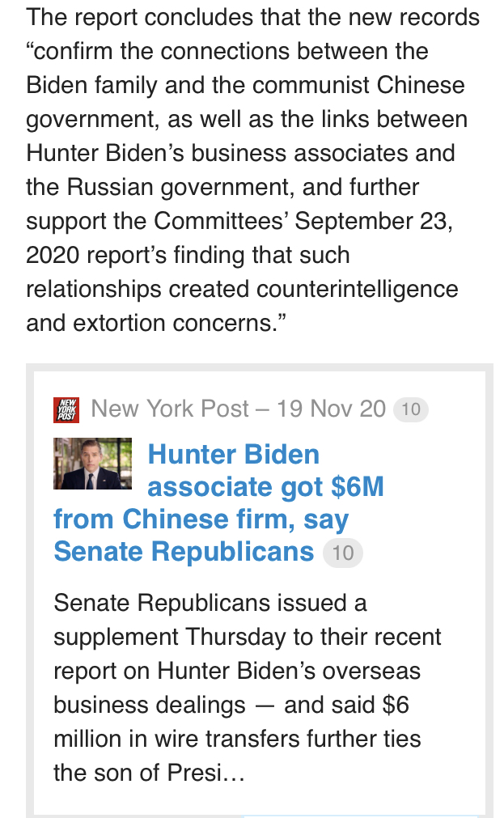Click the "10" badge beside the date
The image size is (504, 818).
click(x=410, y=409)
